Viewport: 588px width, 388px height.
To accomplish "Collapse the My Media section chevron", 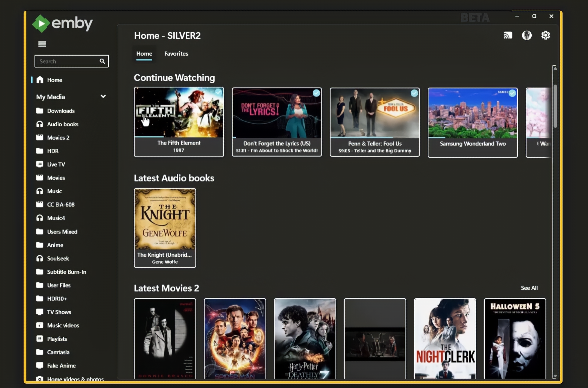I will 103,96.
